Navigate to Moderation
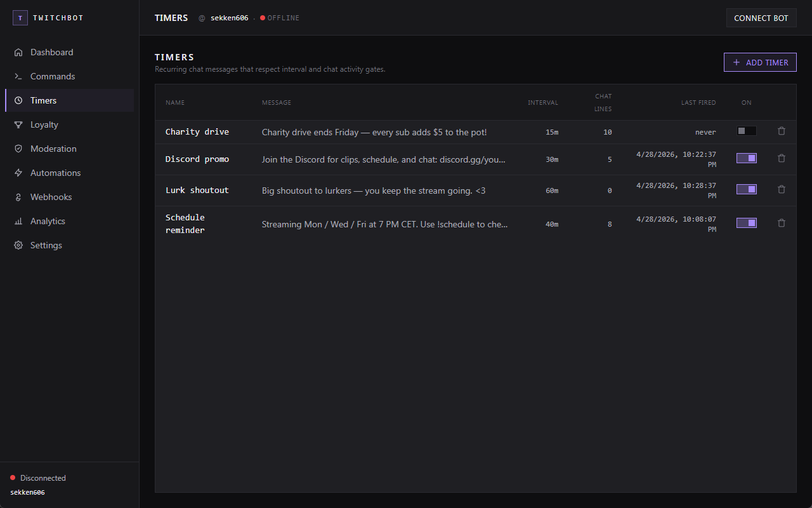 [70, 149]
